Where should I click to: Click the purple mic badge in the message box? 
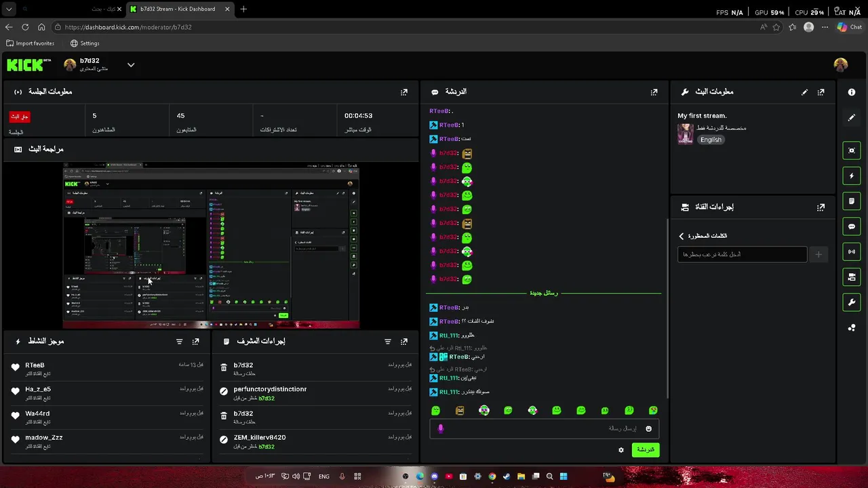pos(441,428)
